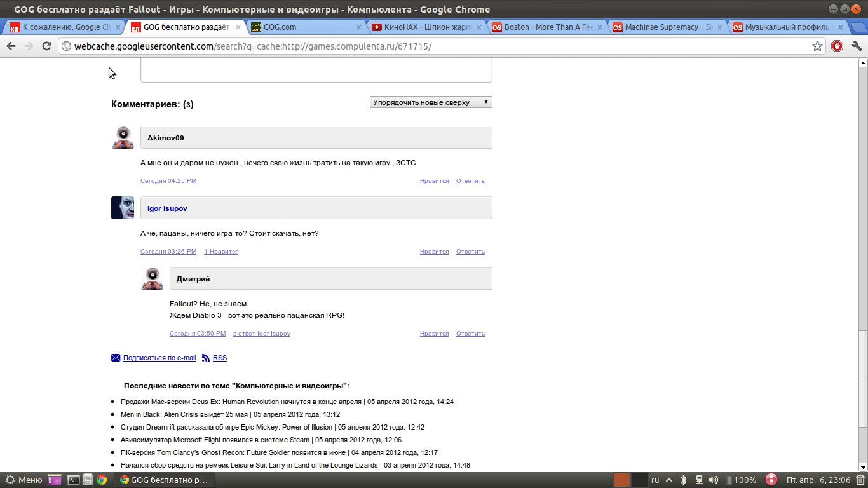Viewport: 868px width, 488px height.
Task: Click the page info globe icon in address bar
Action: pos(66,46)
